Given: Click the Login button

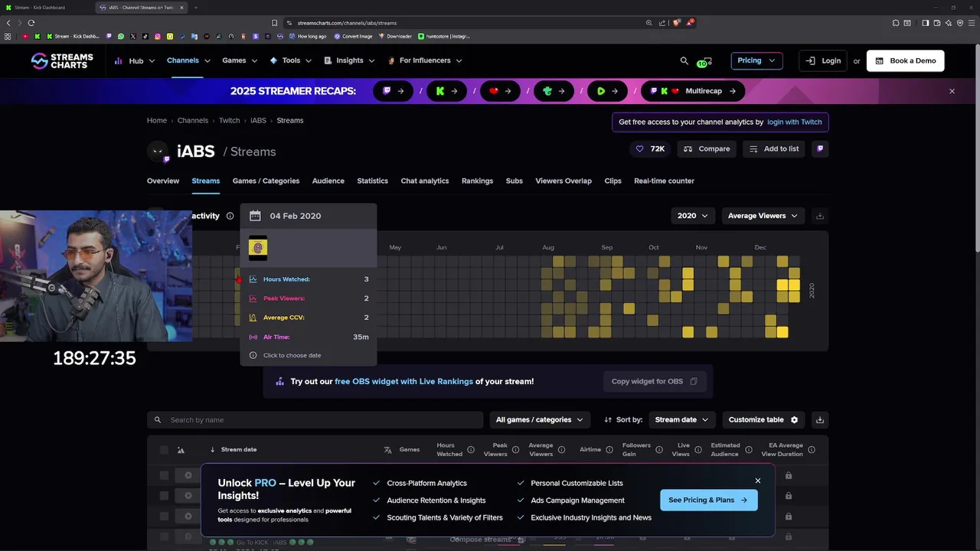Looking at the screenshot, I should tap(824, 60).
